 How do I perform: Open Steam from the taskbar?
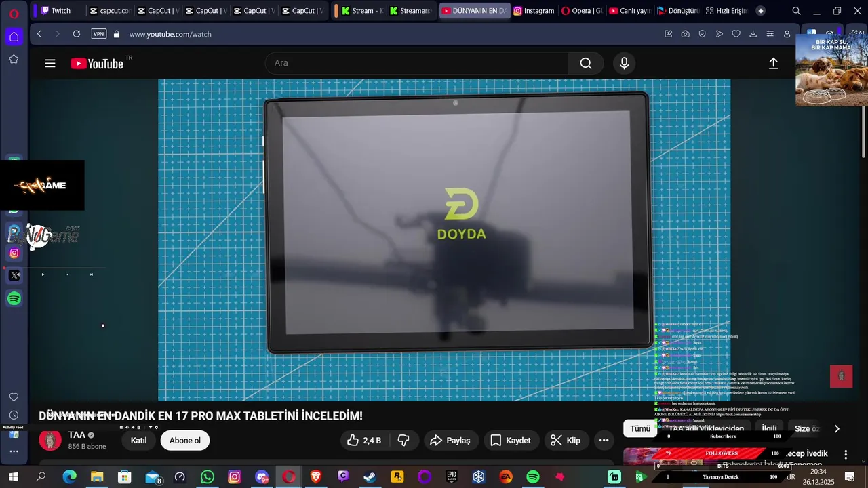point(370,477)
